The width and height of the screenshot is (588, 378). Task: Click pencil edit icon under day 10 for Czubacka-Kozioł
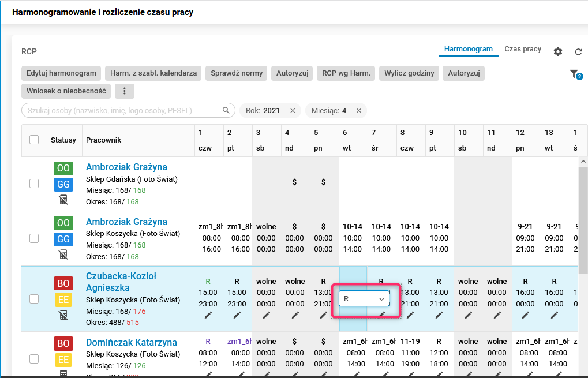[x=468, y=315]
